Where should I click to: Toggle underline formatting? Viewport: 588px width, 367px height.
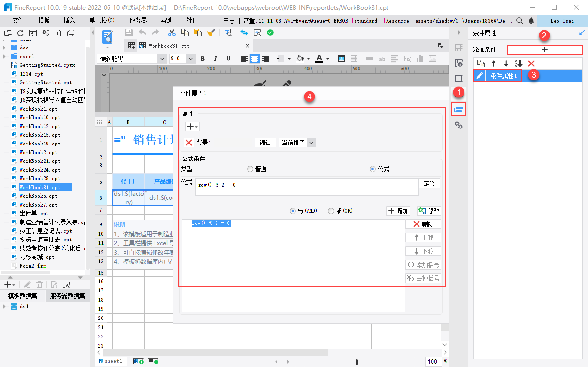pos(228,59)
